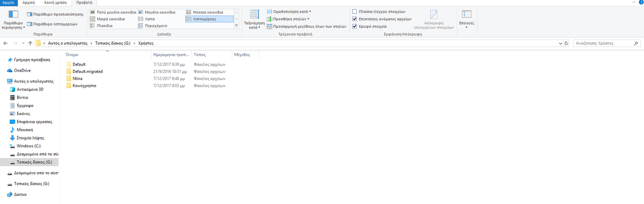Screen dimensions: 644x204
Task: Refresh the current folder
Action: click(x=567, y=44)
